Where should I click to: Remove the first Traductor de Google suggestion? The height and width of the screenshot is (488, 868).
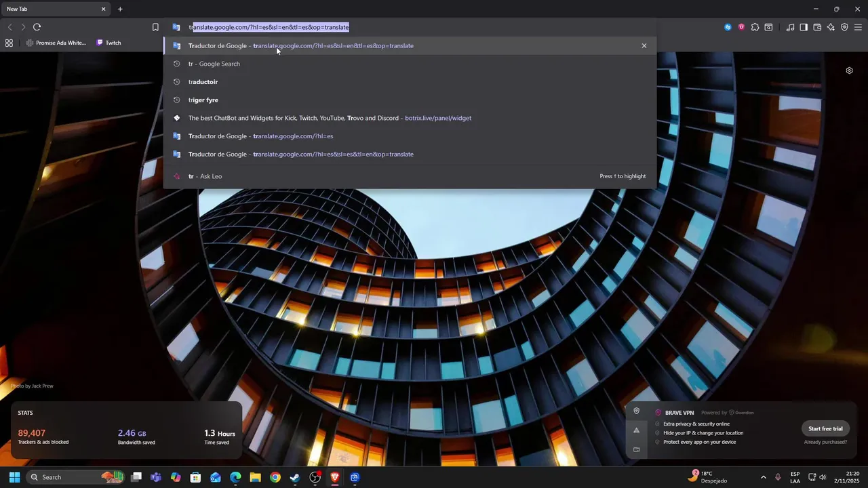point(644,45)
